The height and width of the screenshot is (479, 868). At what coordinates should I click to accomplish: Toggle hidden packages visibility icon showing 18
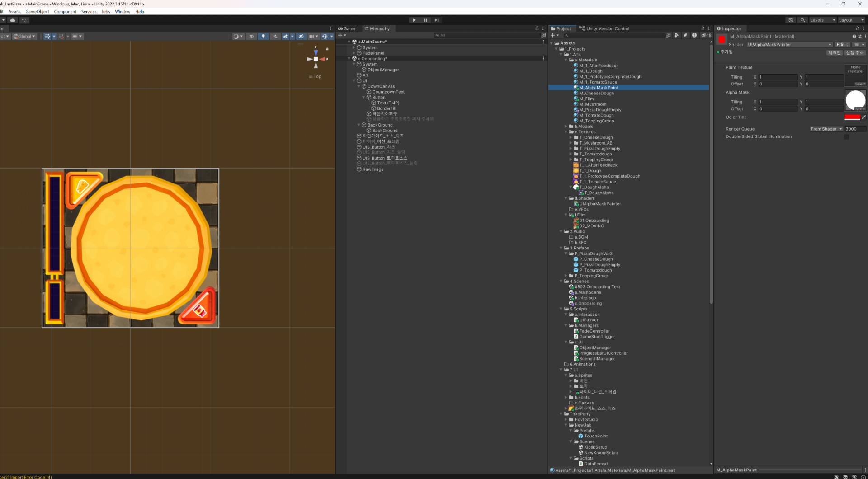click(706, 35)
